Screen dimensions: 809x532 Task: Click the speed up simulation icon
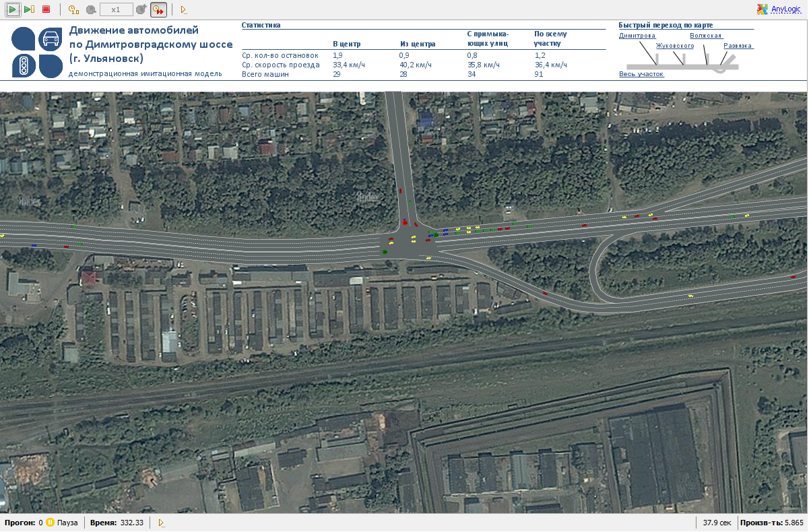pyautogui.click(x=141, y=9)
